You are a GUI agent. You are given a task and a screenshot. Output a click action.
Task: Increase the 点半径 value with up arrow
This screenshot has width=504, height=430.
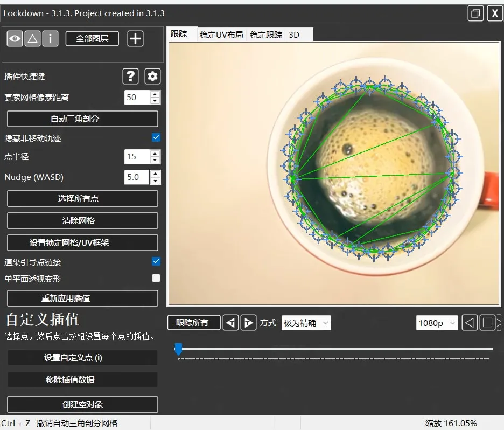[x=155, y=154]
